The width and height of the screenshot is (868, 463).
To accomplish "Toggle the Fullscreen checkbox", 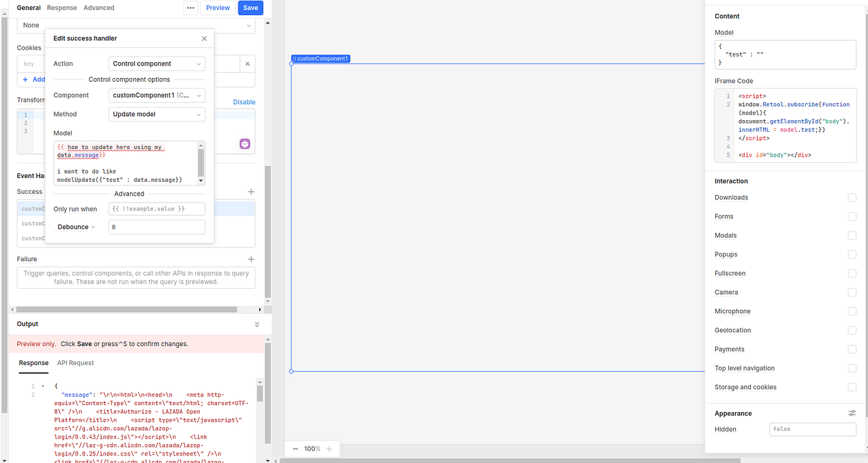I will [x=852, y=273].
